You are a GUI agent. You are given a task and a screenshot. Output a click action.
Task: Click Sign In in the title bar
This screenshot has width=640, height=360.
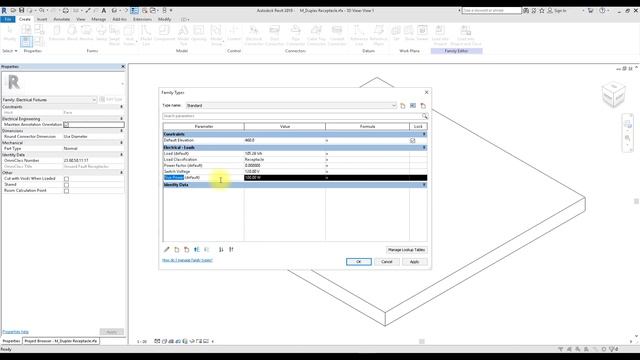[560, 11]
